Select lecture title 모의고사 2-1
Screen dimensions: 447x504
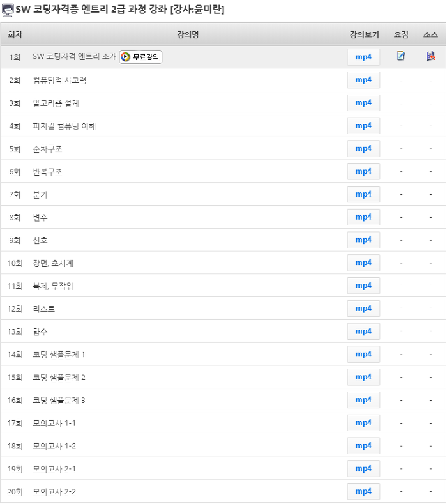(54, 469)
